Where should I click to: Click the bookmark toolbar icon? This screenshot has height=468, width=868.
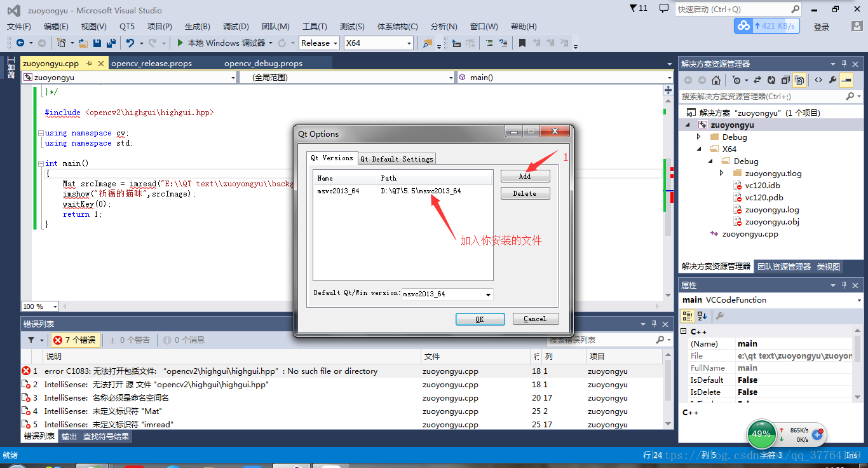pyautogui.click(x=522, y=43)
